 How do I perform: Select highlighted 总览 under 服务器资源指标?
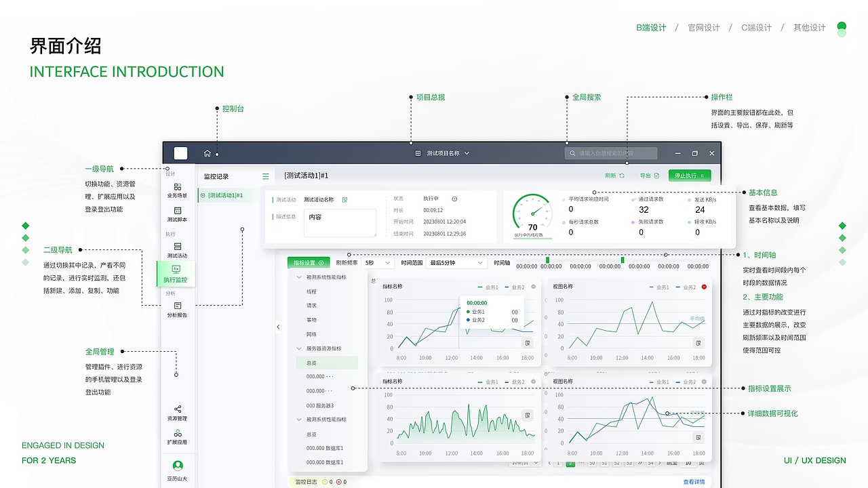tap(327, 363)
